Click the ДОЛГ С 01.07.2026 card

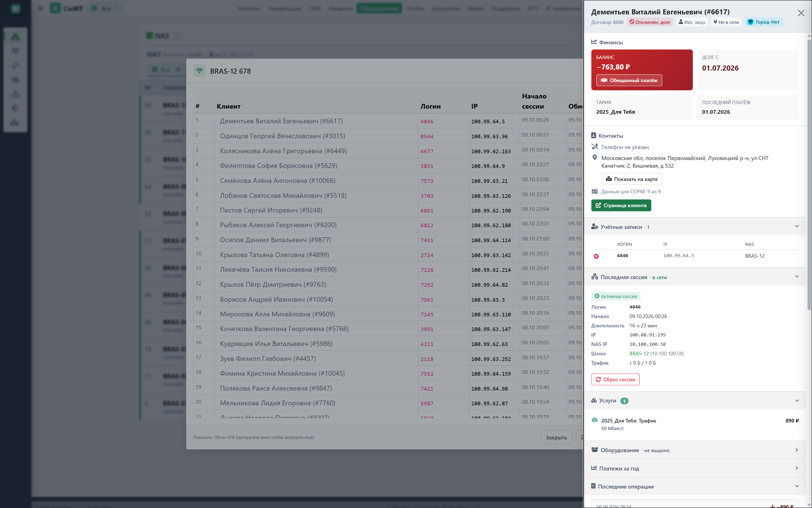(748, 70)
